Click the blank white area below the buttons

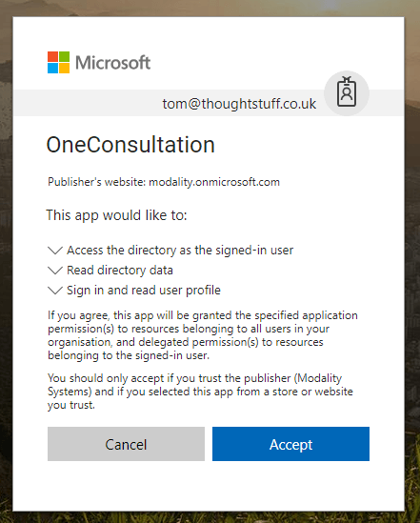click(209, 485)
